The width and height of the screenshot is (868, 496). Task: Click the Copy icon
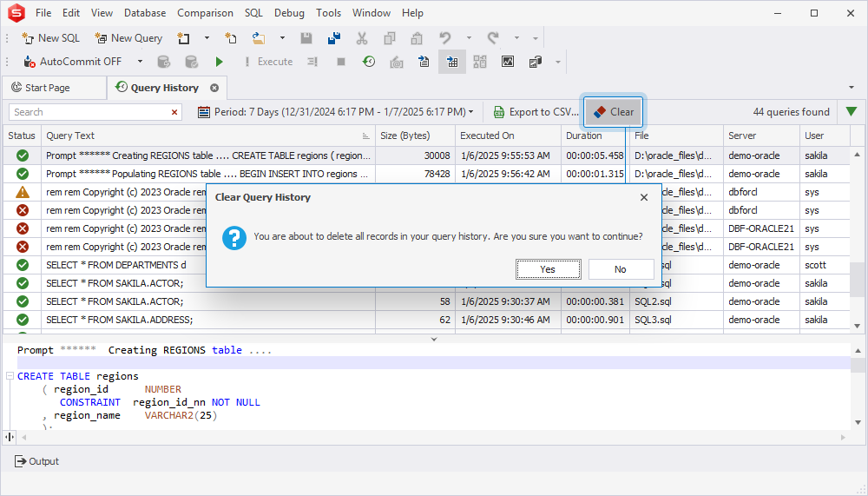coord(389,38)
